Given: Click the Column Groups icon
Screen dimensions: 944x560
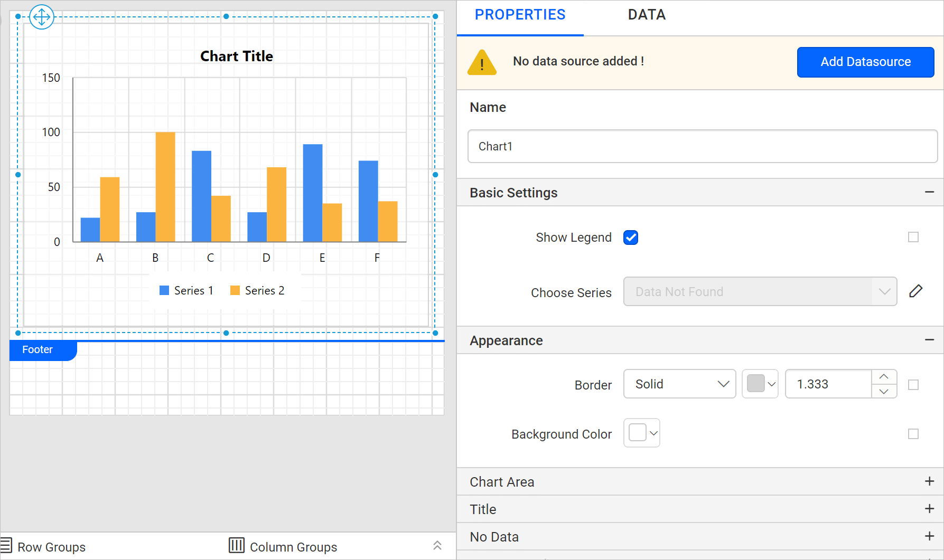Looking at the screenshot, I should [x=236, y=546].
